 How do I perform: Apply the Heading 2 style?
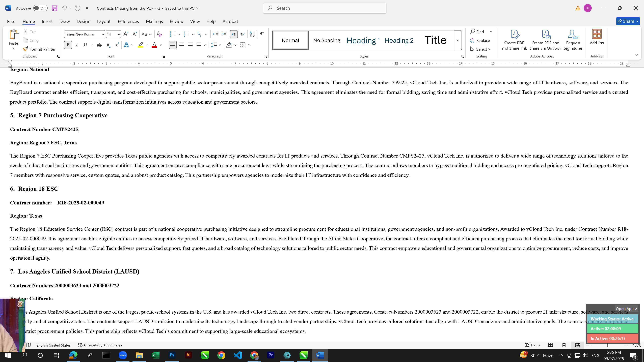(399, 40)
